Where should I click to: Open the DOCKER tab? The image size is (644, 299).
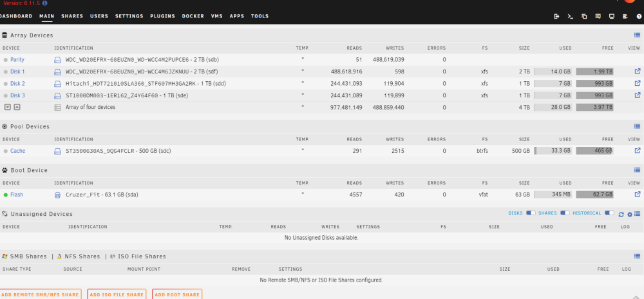click(193, 16)
